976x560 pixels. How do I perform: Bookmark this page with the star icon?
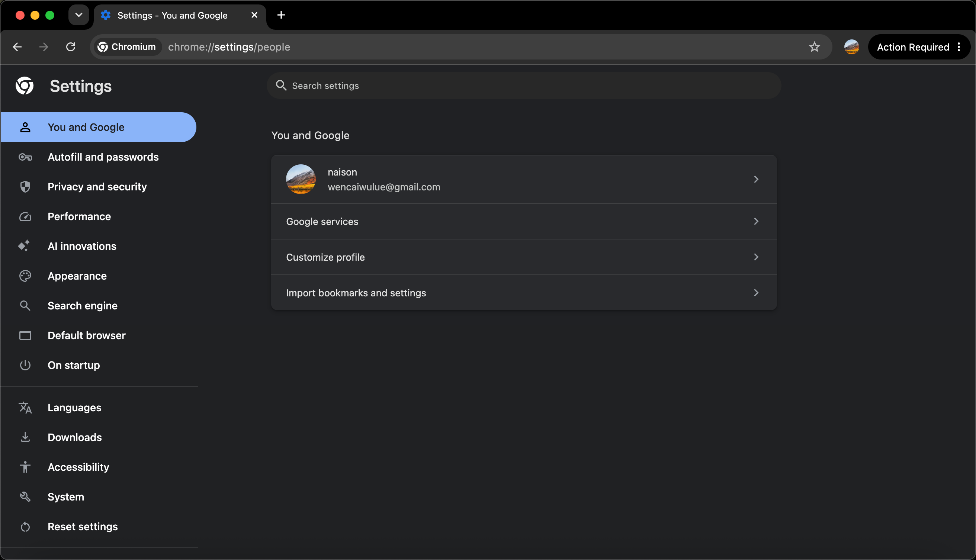(x=815, y=47)
